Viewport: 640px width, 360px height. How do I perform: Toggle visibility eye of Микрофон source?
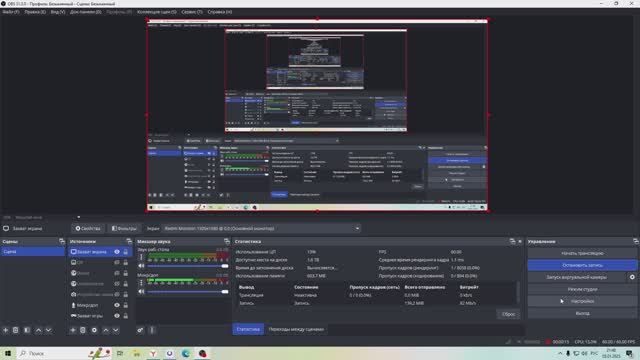pyautogui.click(x=117, y=305)
